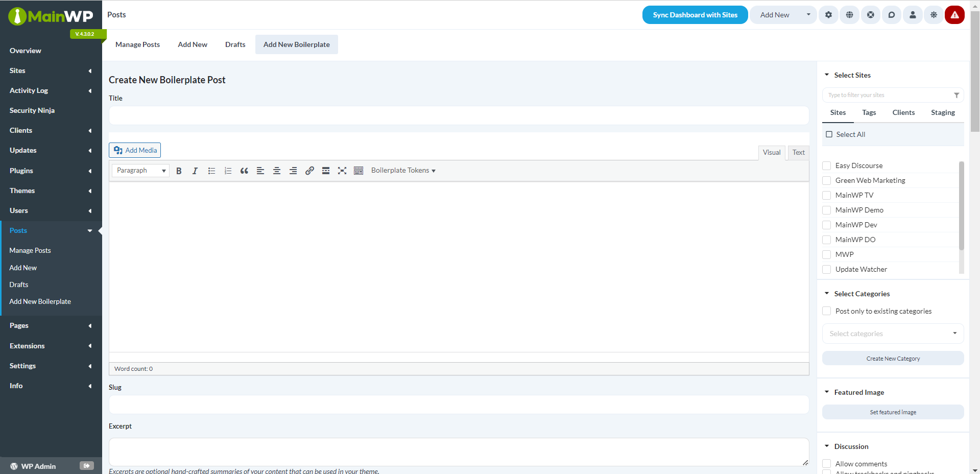This screenshot has width=980, height=474.
Task: Click the filter funnel icon in sites search
Action: click(x=957, y=95)
